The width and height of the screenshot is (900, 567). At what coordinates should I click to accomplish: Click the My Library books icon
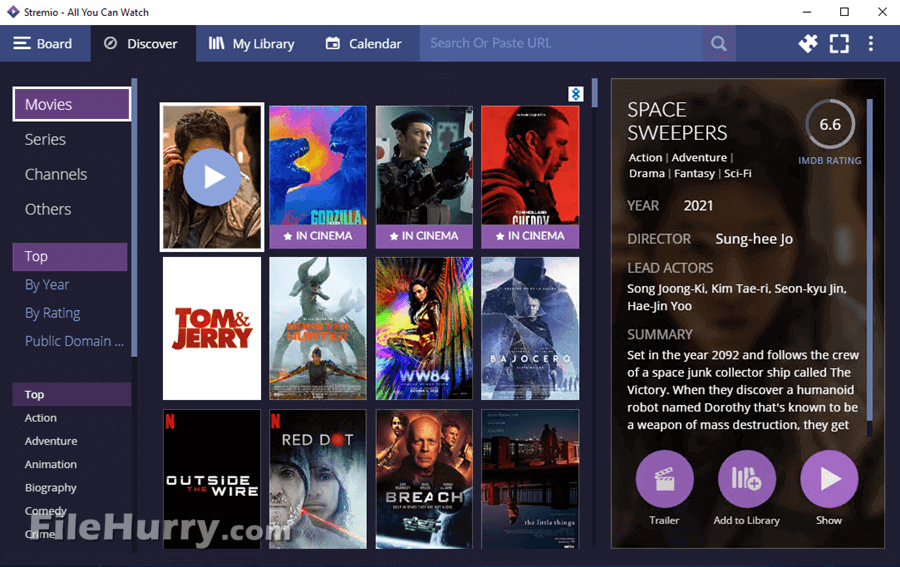(216, 43)
